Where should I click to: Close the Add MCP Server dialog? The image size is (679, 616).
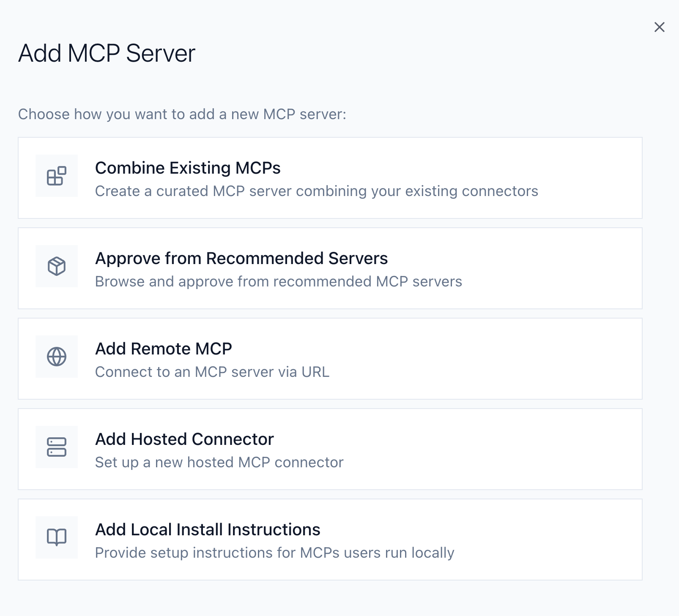[x=659, y=27]
